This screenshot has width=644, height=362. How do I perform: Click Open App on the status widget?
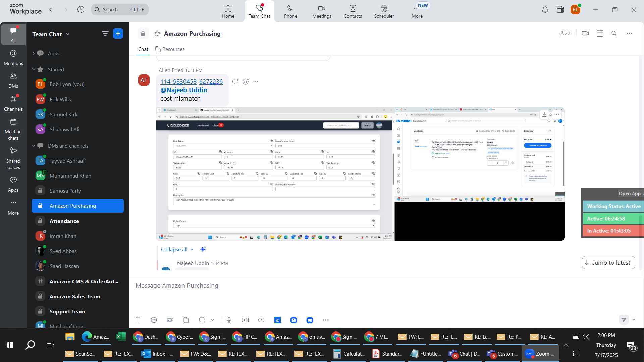point(630,193)
